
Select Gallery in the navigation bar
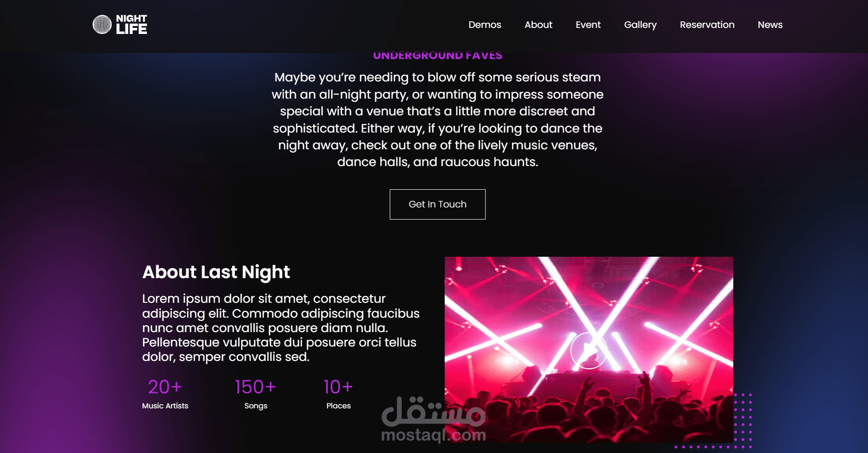(640, 25)
